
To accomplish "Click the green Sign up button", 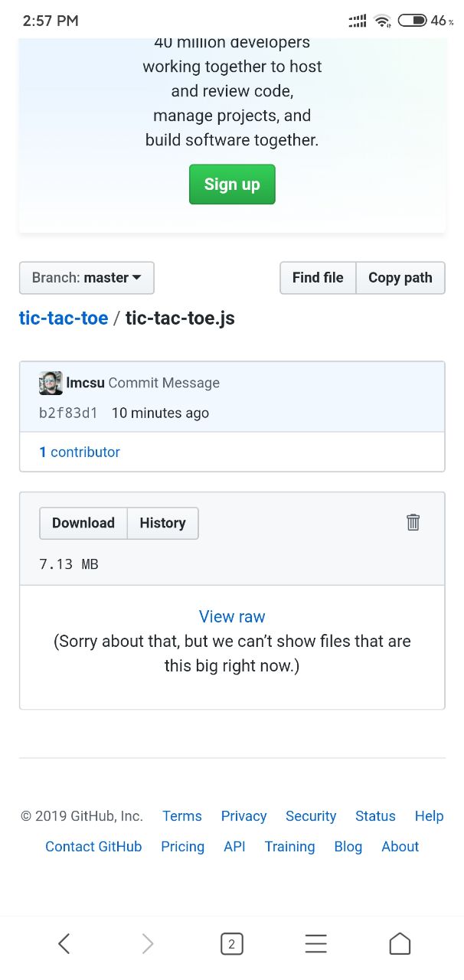I will (x=232, y=185).
